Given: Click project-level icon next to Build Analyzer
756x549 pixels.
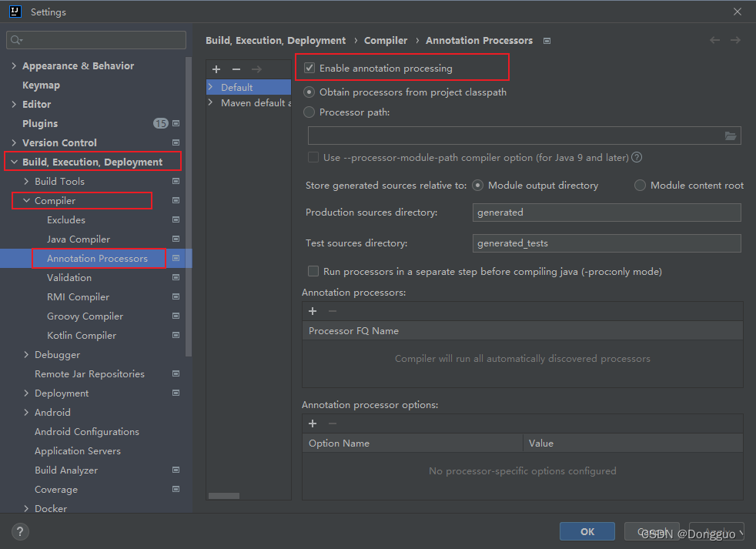Looking at the screenshot, I should pyautogui.click(x=176, y=470).
